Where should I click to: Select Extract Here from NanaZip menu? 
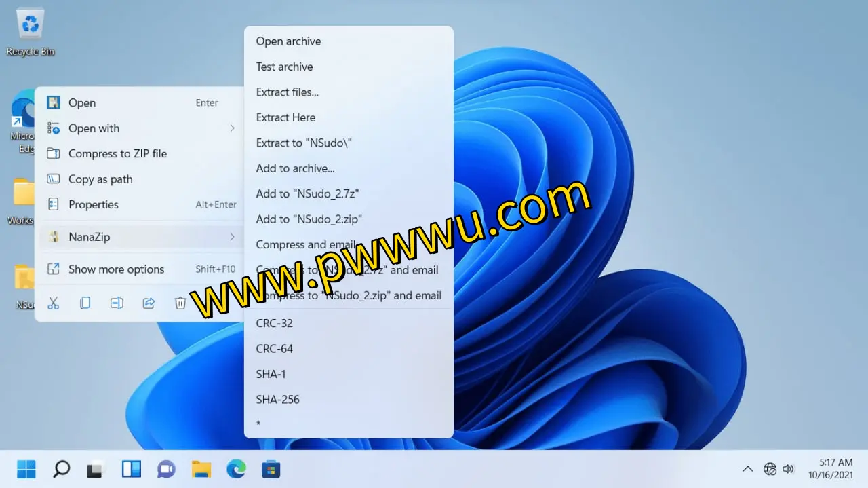[x=285, y=117]
